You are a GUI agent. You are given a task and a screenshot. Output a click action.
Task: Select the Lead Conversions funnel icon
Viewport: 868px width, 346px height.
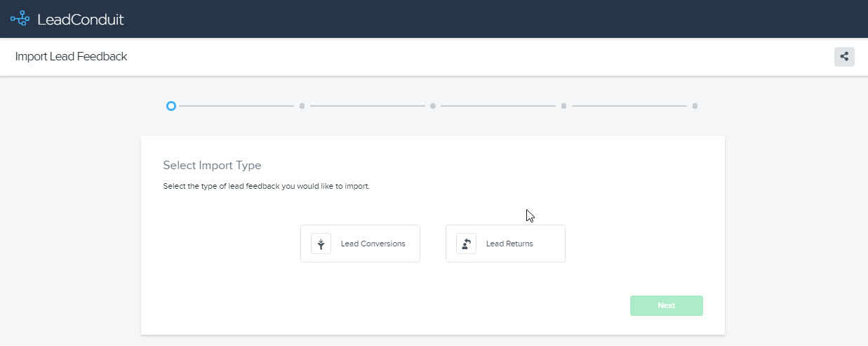(321, 244)
